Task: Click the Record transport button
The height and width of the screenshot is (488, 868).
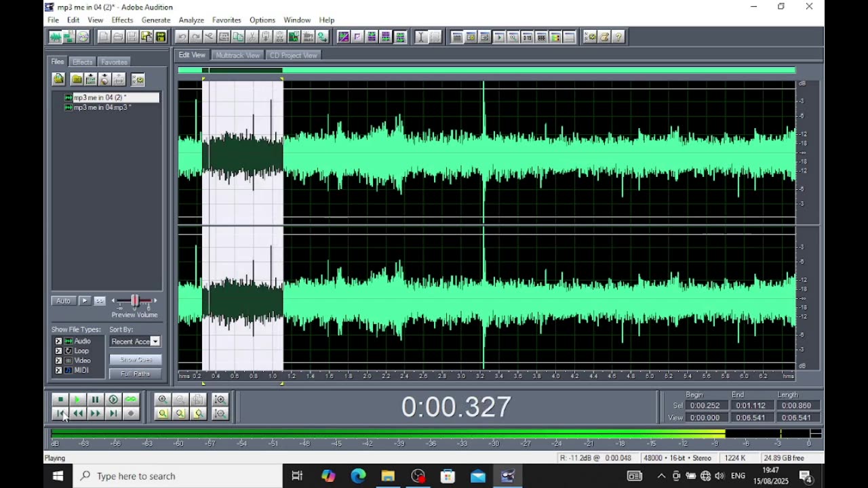Action: [x=131, y=413]
